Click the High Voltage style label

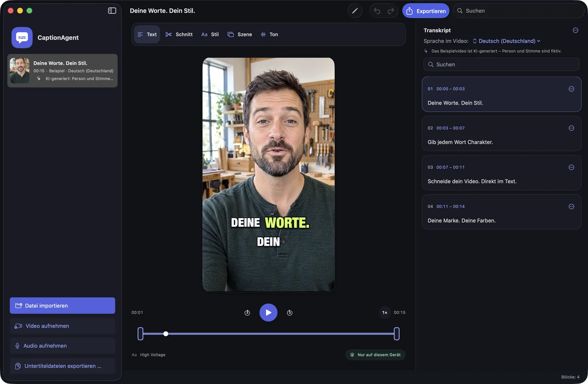[x=153, y=355]
